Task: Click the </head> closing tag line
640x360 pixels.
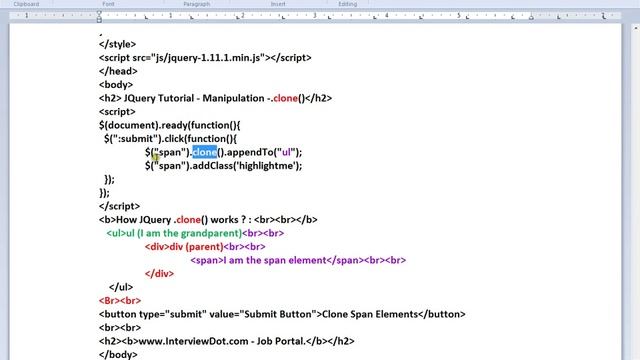Action: pos(118,71)
